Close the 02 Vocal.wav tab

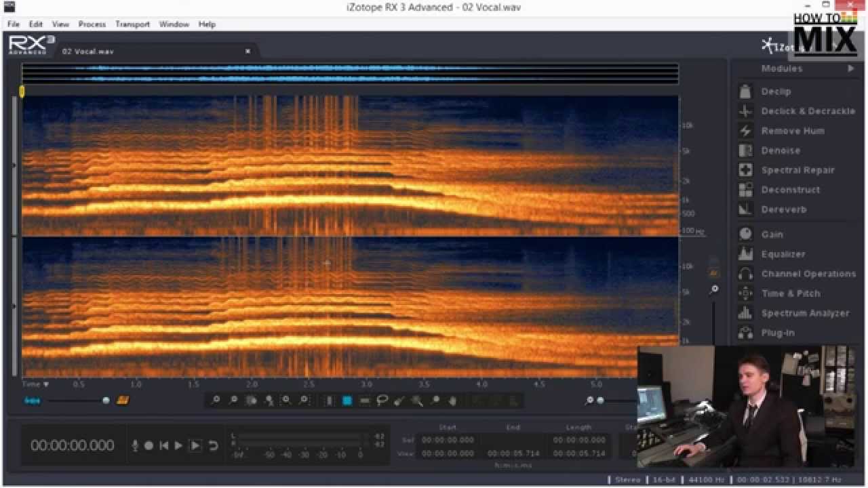point(248,52)
